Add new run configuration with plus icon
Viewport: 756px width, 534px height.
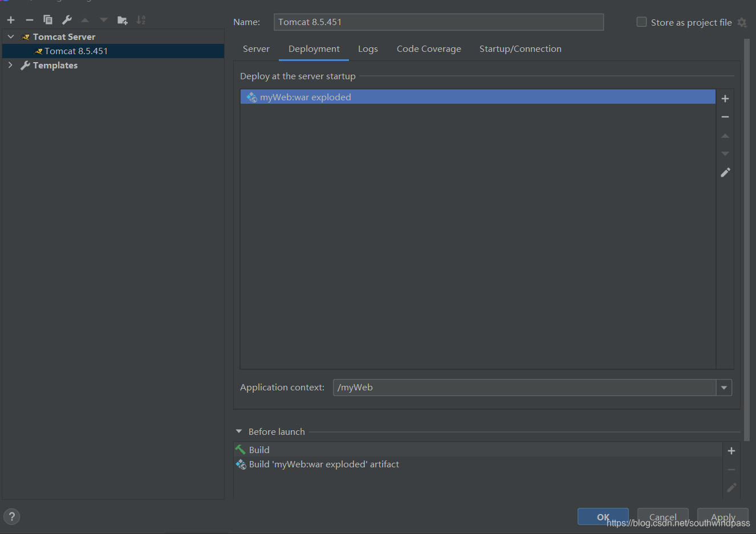(11, 20)
